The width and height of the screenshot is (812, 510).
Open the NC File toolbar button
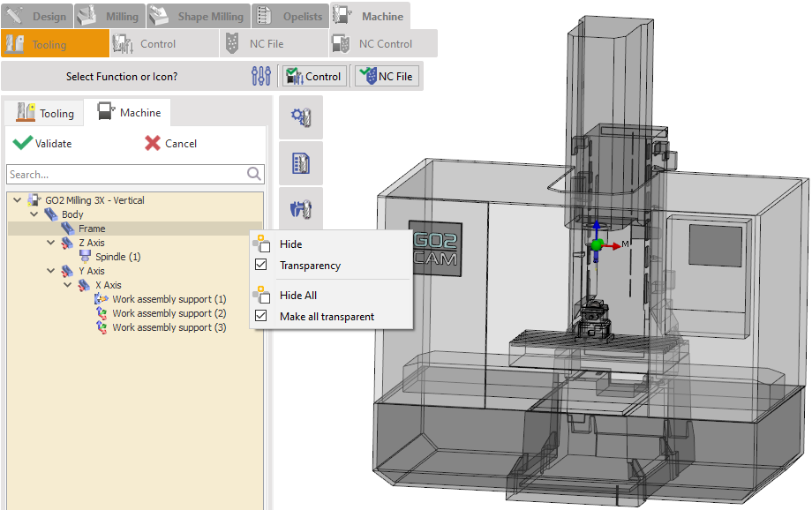point(386,77)
